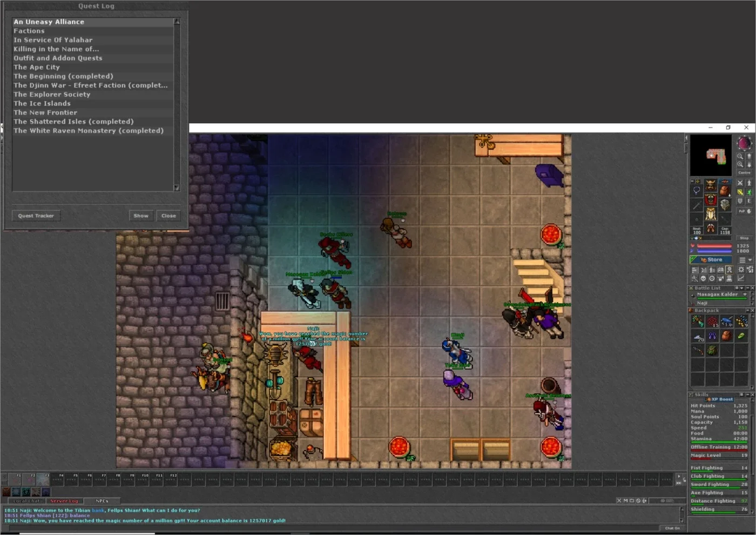Toggle Chat On button

click(x=672, y=528)
